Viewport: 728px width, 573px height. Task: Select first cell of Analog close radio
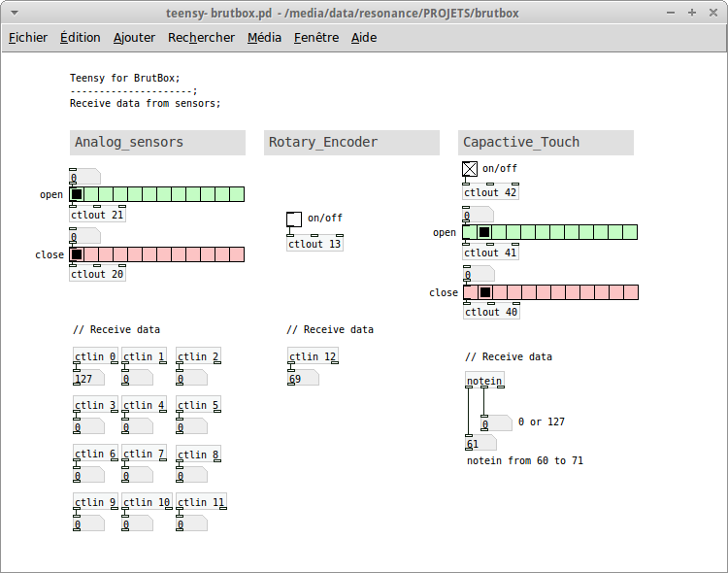tap(77, 254)
